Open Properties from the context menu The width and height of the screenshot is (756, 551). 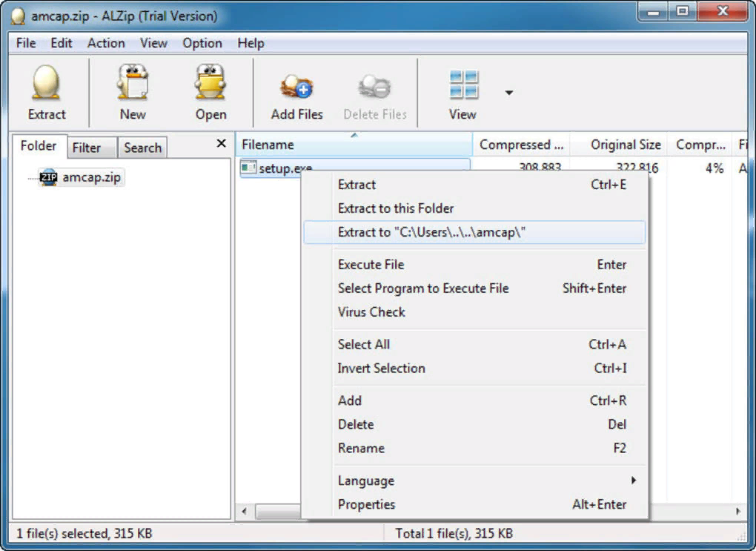[366, 504]
